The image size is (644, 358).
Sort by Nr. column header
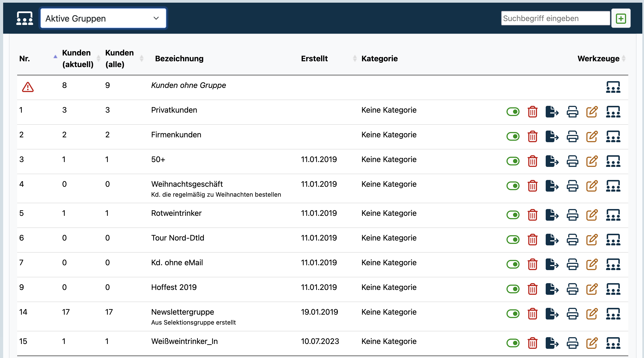pos(24,59)
